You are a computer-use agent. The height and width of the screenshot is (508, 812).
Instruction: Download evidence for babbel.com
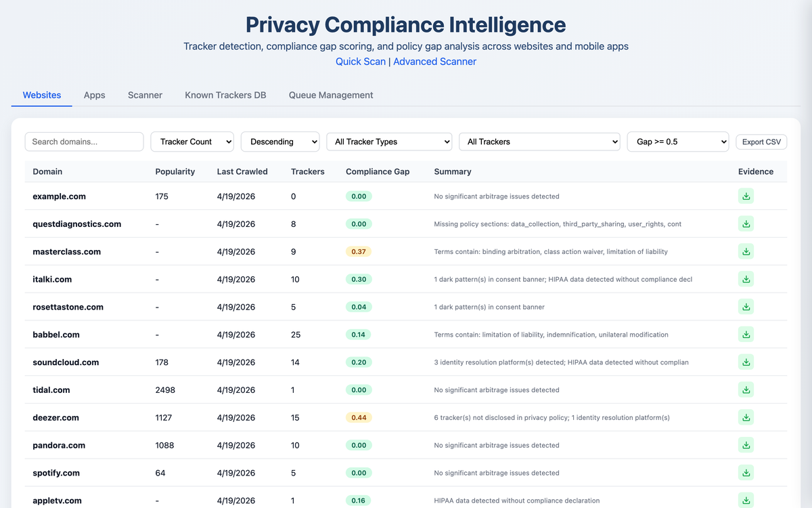746,334
